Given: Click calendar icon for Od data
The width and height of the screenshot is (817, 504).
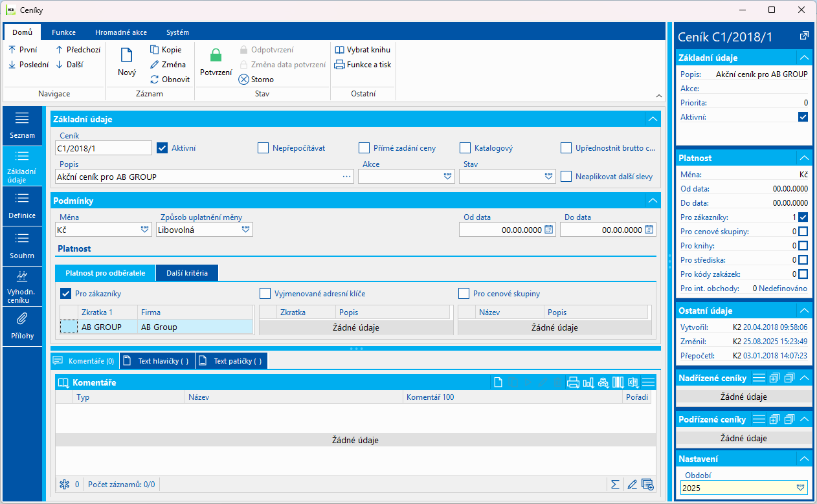Looking at the screenshot, I should 549,229.
